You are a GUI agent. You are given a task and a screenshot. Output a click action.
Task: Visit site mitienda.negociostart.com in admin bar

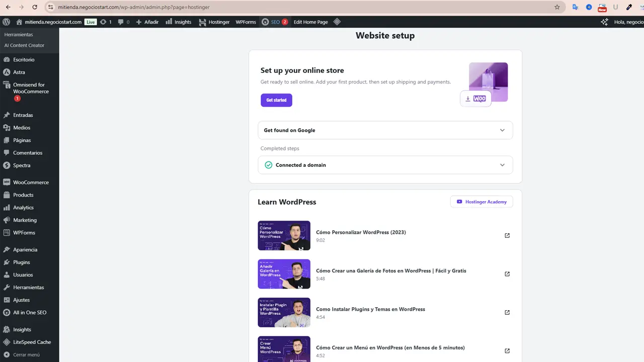pyautogui.click(x=48, y=22)
